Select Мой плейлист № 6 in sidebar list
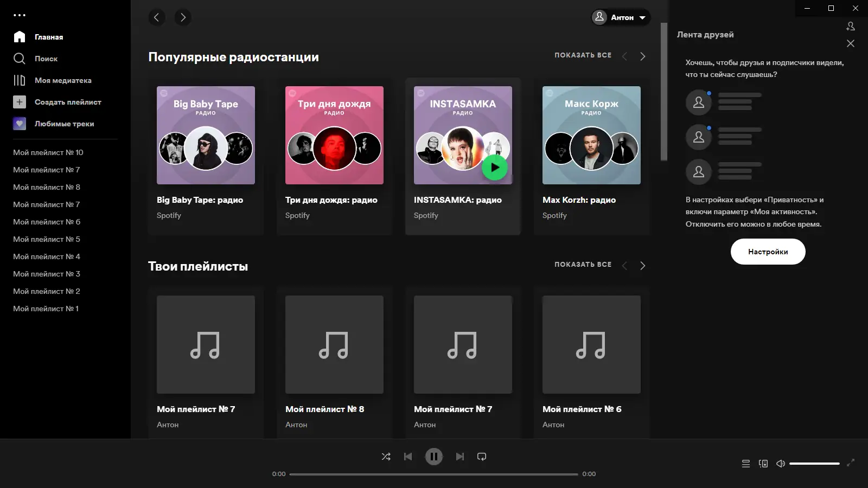The height and width of the screenshot is (488, 868). pyautogui.click(x=47, y=222)
